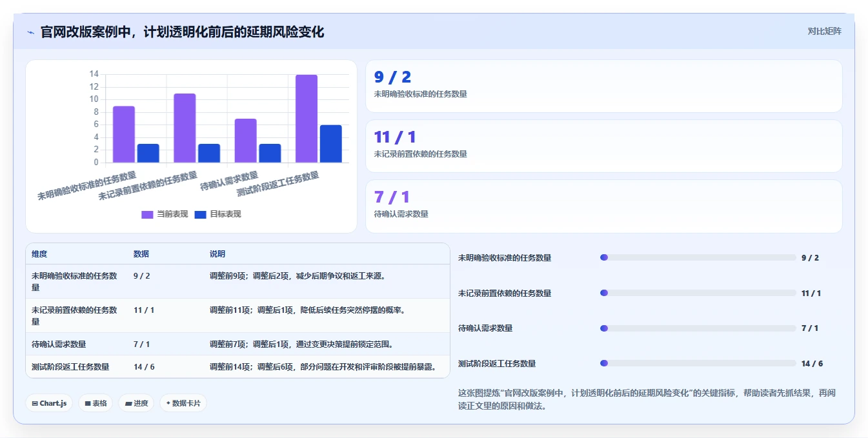Click progress value 14 / 6

pos(812,363)
